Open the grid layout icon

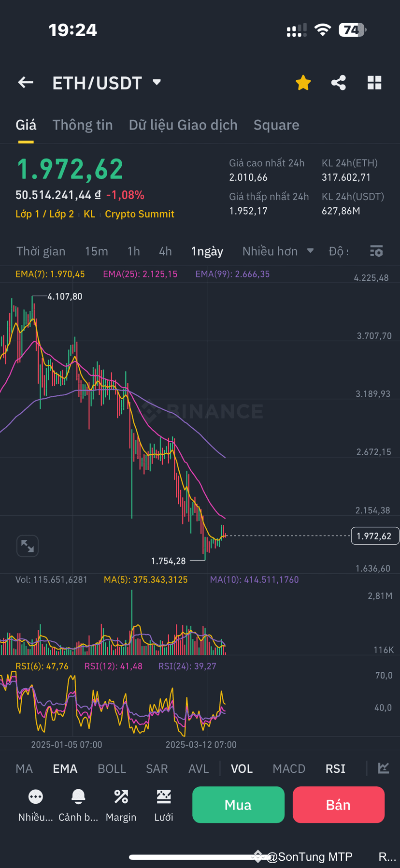click(374, 83)
